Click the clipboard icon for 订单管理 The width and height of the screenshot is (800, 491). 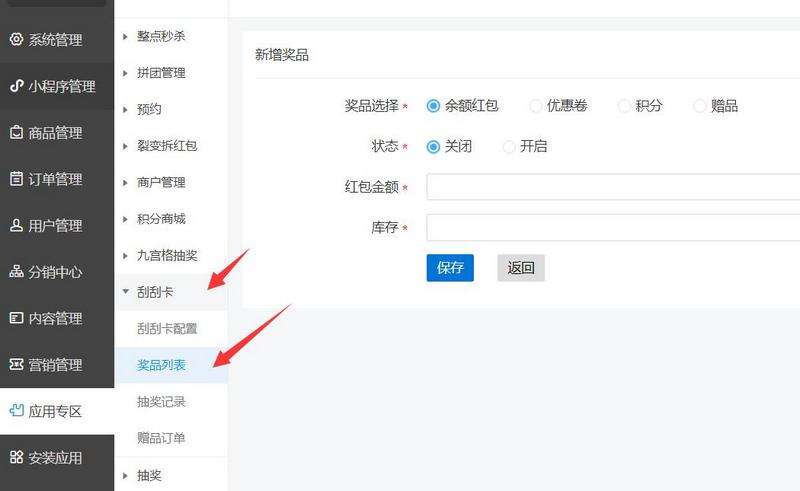click(x=16, y=179)
